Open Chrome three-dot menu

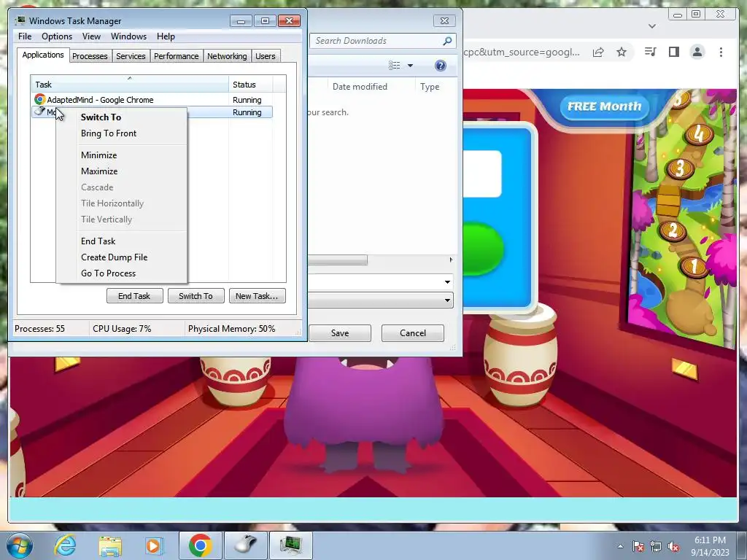pos(721,52)
